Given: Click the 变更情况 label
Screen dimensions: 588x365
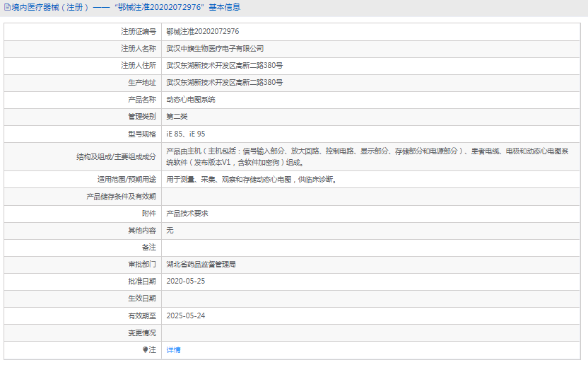Looking at the screenshot, I should [142, 332].
